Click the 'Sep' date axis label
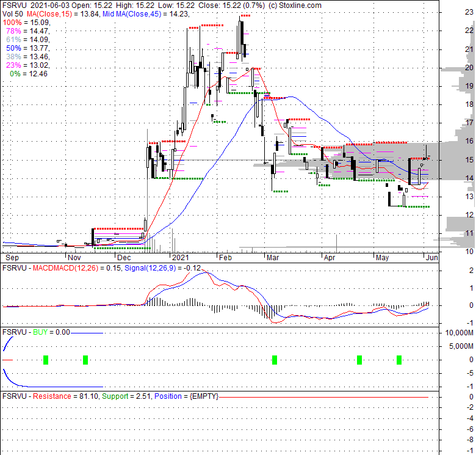The width and height of the screenshot is (476, 455). [12, 258]
